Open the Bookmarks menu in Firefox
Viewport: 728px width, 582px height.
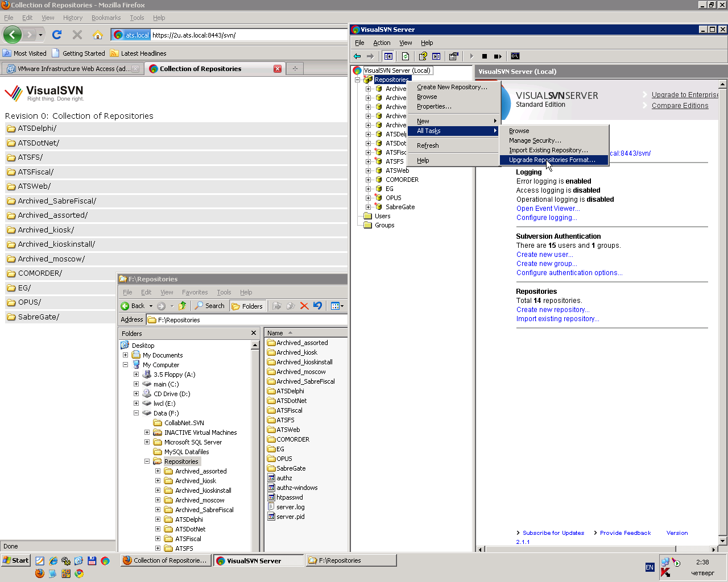click(x=106, y=18)
